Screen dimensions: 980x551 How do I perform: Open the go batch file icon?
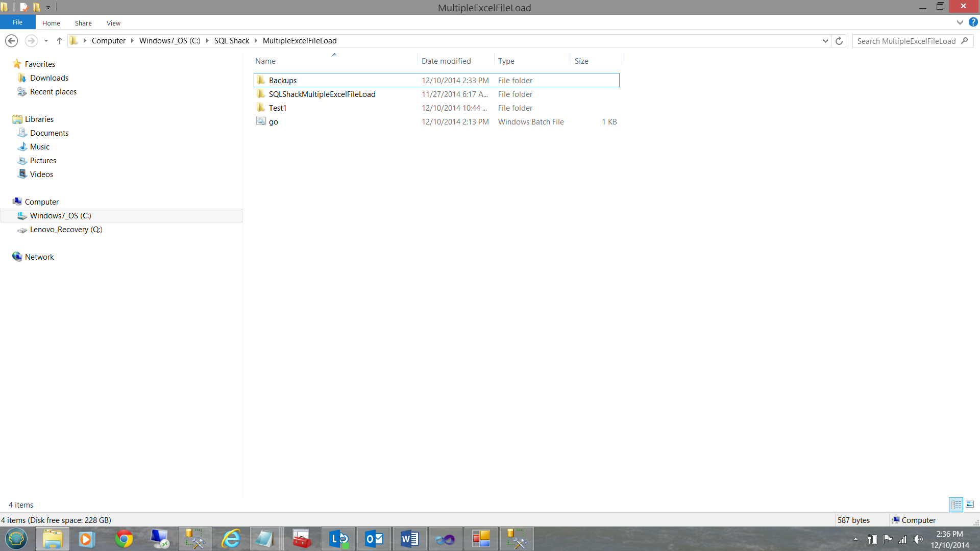click(x=261, y=121)
